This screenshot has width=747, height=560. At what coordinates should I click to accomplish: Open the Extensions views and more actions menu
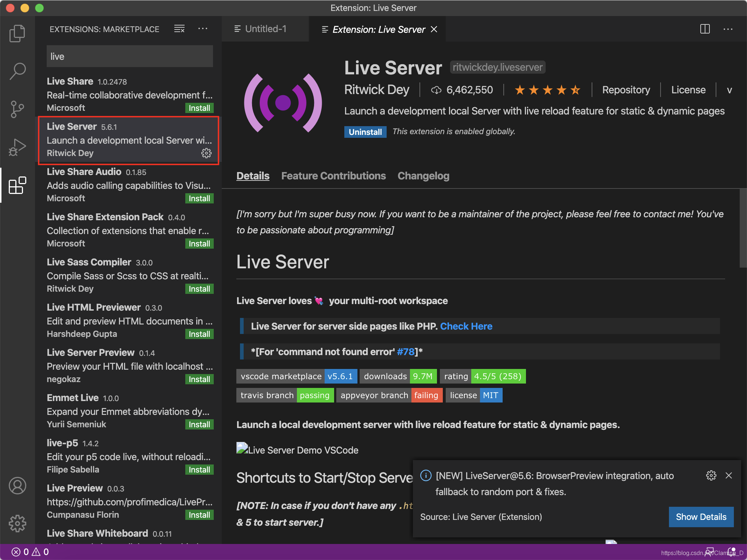coord(203,29)
